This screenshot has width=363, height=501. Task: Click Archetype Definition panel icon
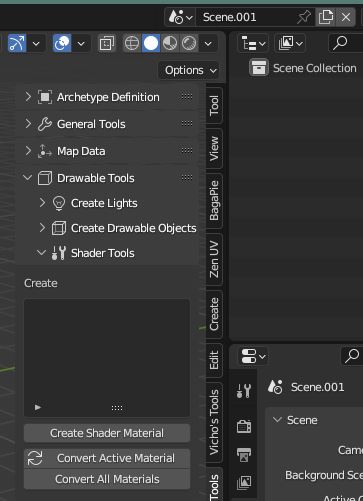click(x=45, y=97)
